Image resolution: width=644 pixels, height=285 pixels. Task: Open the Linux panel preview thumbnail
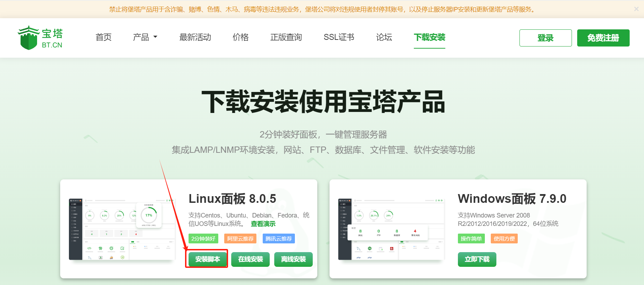pyautogui.click(x=122, y=229)
